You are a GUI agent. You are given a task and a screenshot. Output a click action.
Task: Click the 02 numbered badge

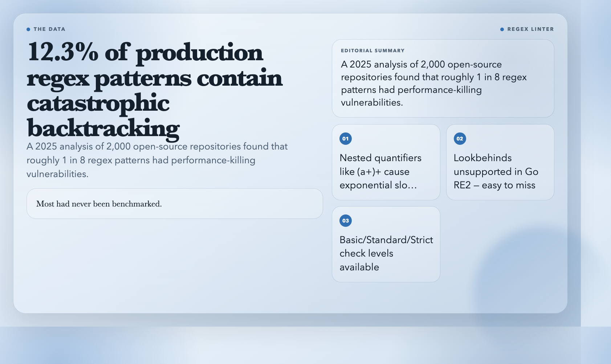click(x=460, y=139)
